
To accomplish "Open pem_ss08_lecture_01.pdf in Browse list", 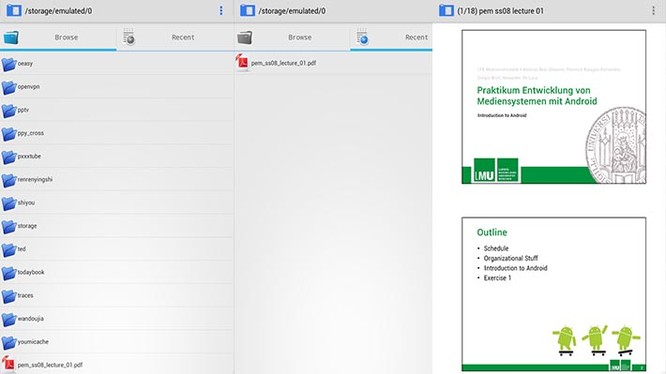I will (117, 364).
